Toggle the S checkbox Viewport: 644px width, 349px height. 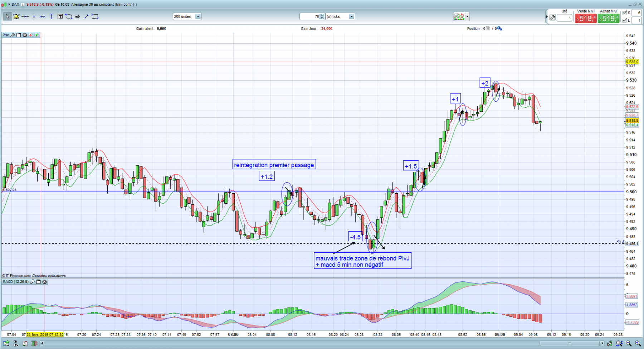tap(625, 13)
